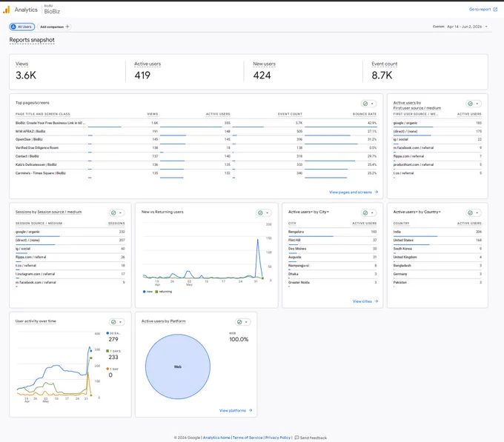This screenshot has height=442, width=504.
Task: Click 'M M AFRAZ | BioBiz' page row
Action: point(196,131)
